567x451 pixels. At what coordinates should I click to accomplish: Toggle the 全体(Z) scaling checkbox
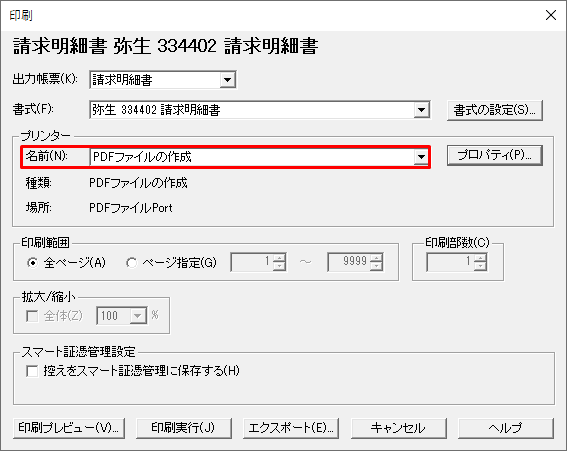(x=32, y=316)
